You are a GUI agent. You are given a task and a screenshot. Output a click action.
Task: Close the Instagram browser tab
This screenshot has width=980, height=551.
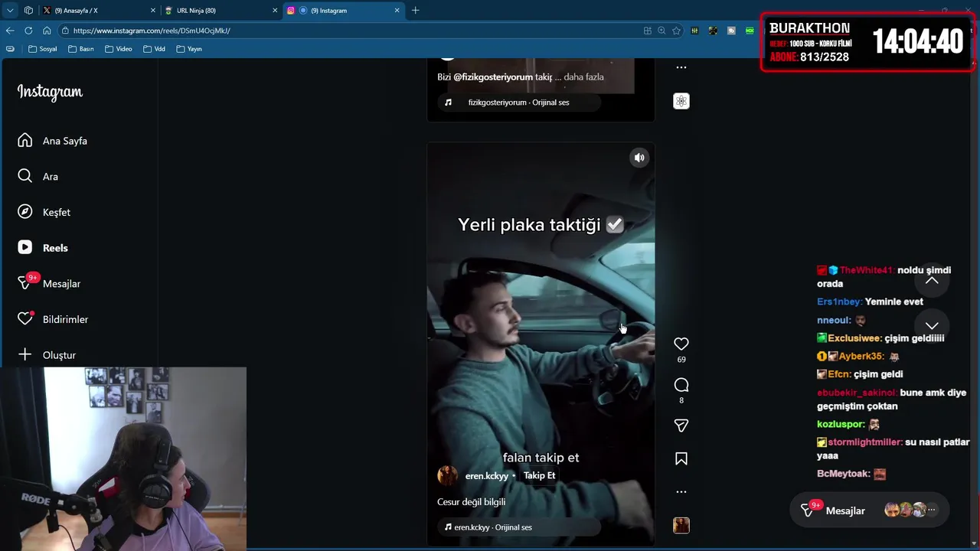click(397, 10)
